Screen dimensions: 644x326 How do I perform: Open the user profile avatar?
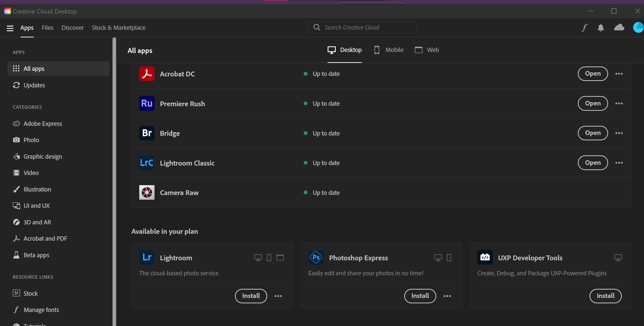638,28
